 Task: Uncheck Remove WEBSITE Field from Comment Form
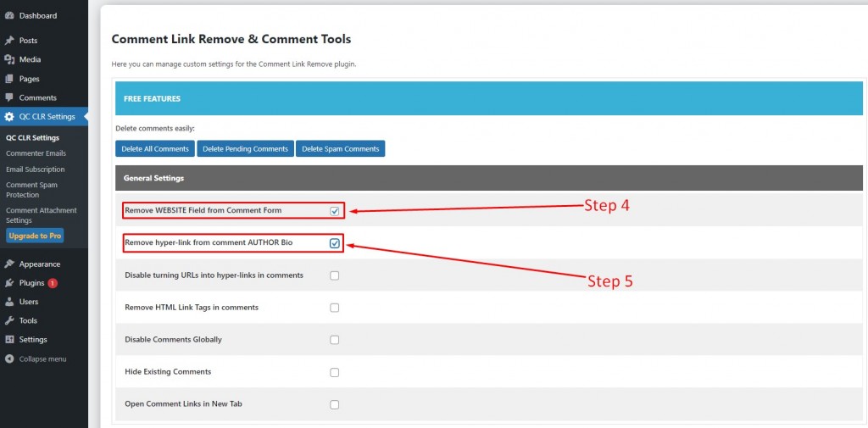[334, 211]
